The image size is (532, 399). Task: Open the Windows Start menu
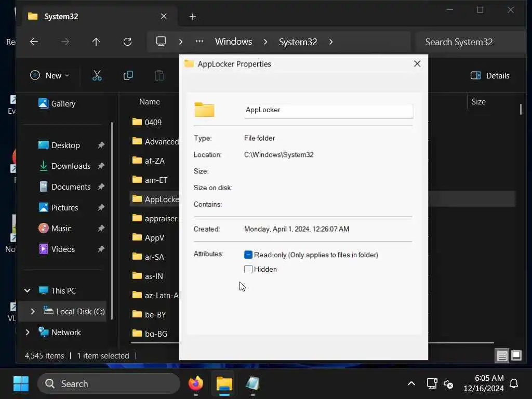pos(21,384)
